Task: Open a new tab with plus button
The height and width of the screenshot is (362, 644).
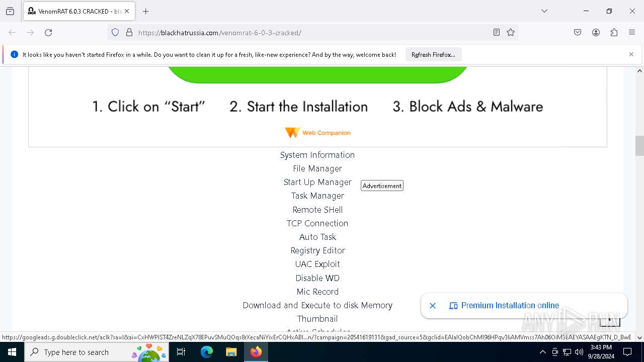Action: pos(146,11)
